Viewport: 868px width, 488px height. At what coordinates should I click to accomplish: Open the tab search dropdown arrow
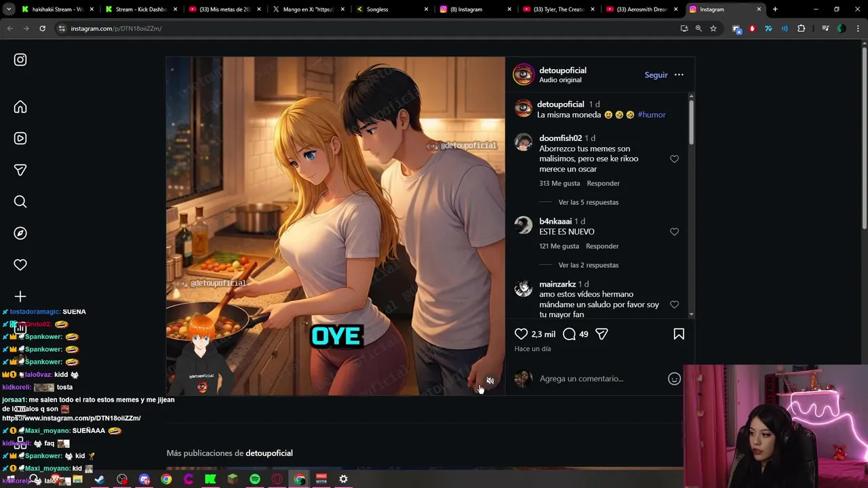pos(9,9)
